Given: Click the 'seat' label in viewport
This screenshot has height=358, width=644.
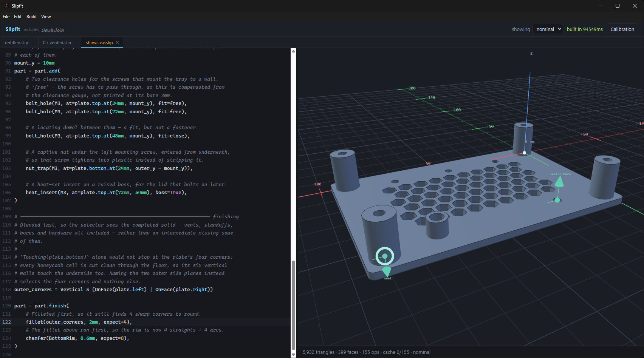Looking at the screenshot, I should coord(388,278).
